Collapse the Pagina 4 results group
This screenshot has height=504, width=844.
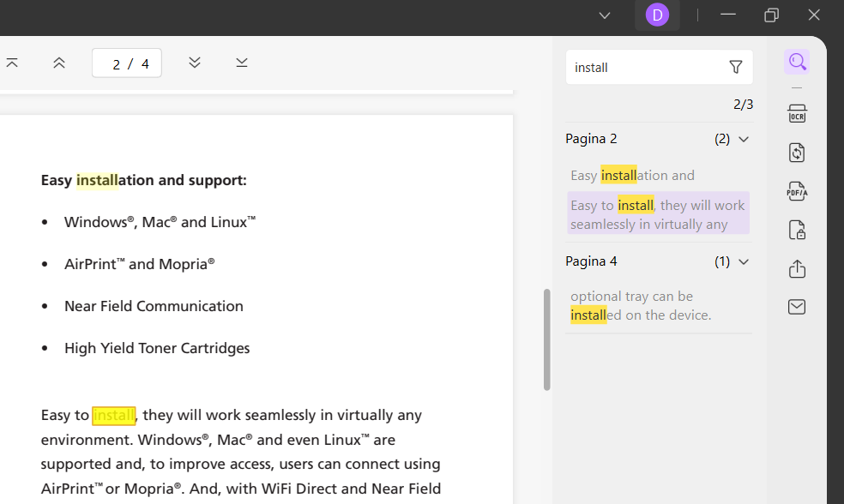click(x=744, y=262)
